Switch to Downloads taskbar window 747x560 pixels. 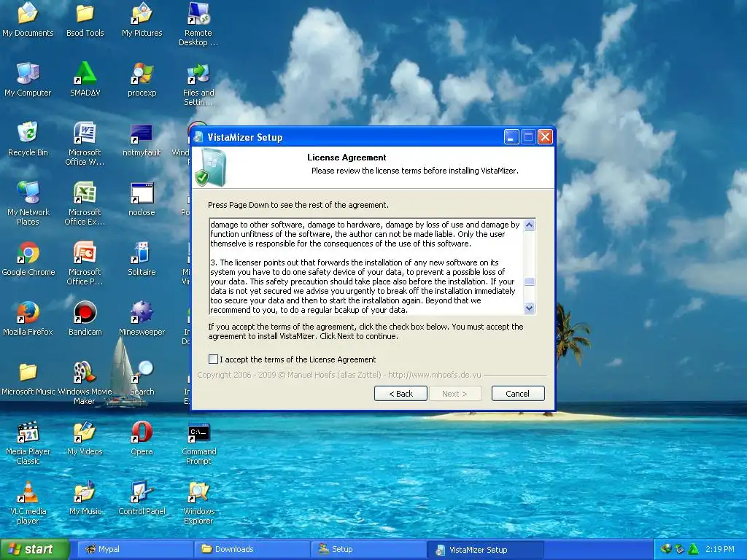tap(252, 549)
